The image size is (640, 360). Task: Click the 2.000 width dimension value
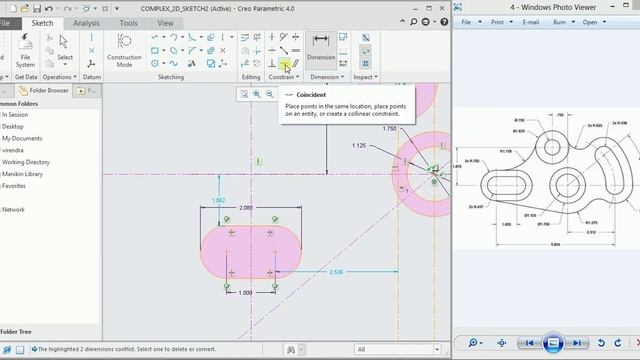click(x=246, y=208)
